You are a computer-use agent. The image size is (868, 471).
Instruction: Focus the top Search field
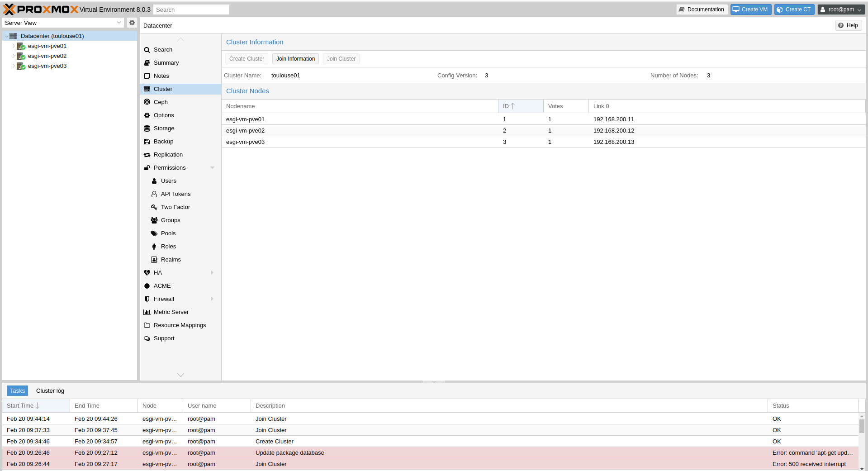pos(191,10)
